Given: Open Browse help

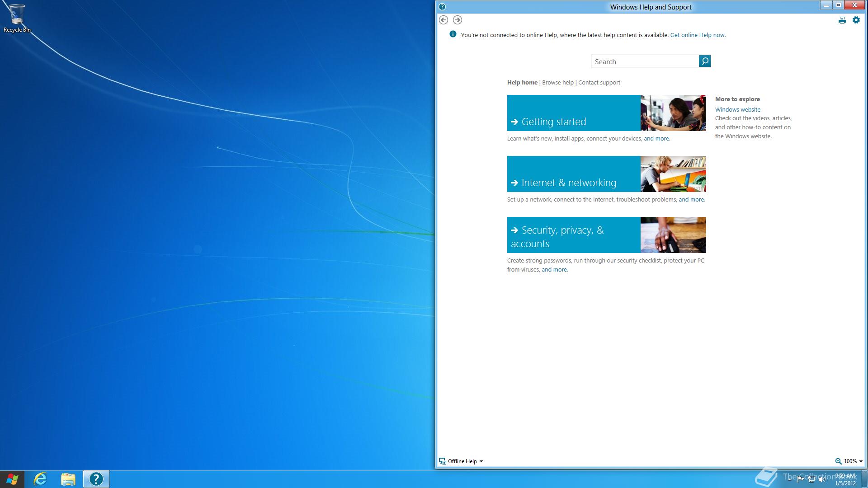Looking at the screenshot, I should coord(558,82).
